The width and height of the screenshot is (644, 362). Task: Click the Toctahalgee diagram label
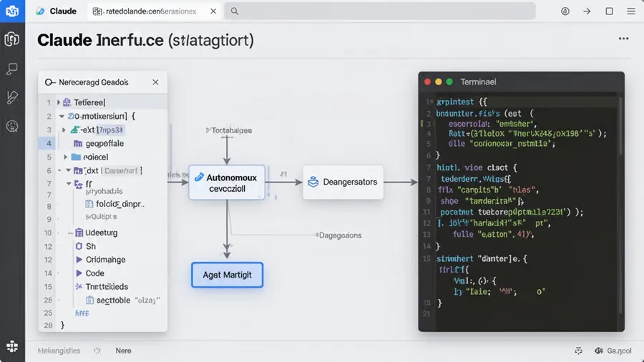coord(229,130)
